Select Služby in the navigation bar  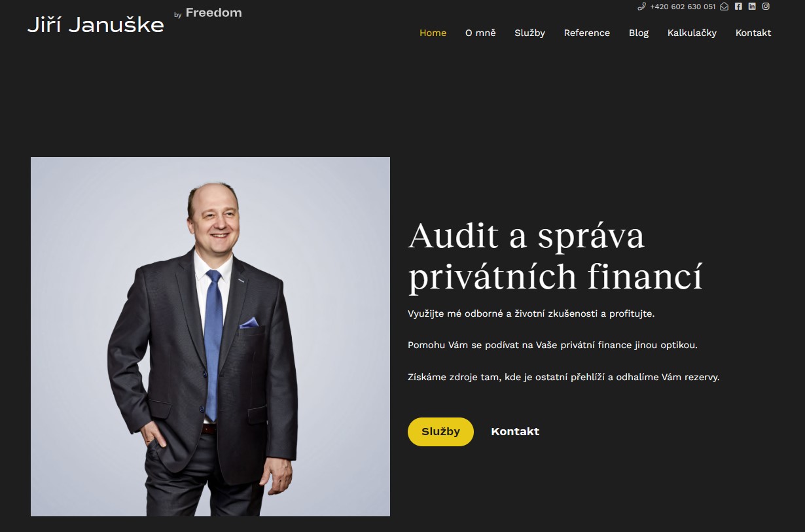click(529, 33)
